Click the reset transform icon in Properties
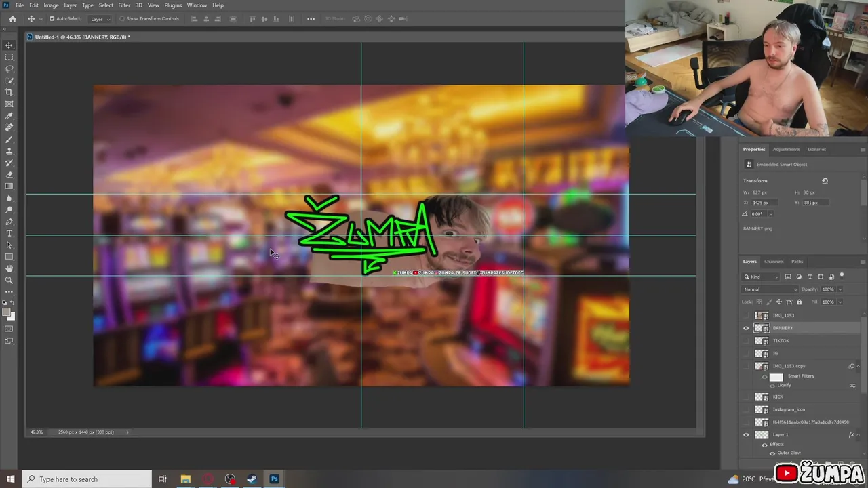The width and height of the screenshot is (868, 488). tap(825, 181)
